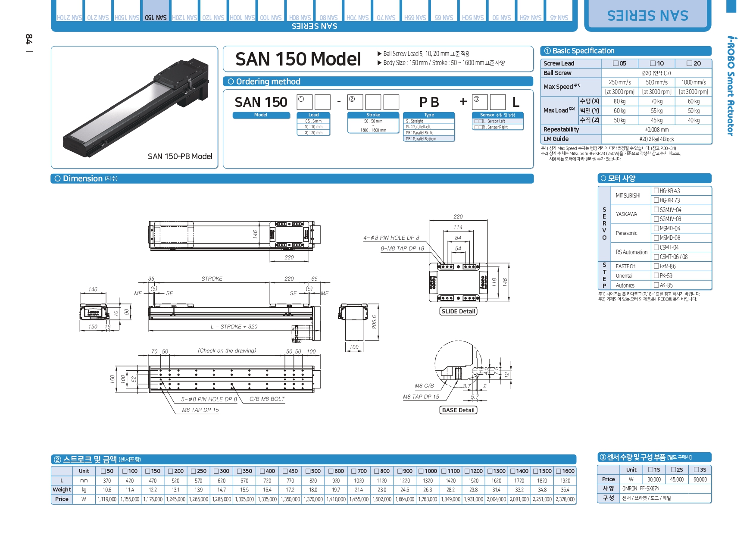Viewport: 756px width, 535px height.
Task: Select the SAN 45 index tab
Action: [559, 11]
